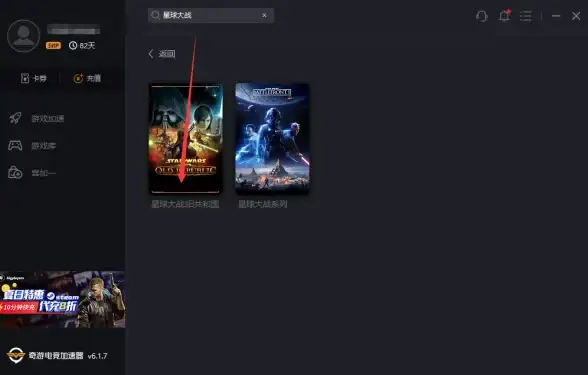The height and width of the screenshot is (375, 588).
Task: Go back with the 返回 chevron
Action: click(162, 54)
